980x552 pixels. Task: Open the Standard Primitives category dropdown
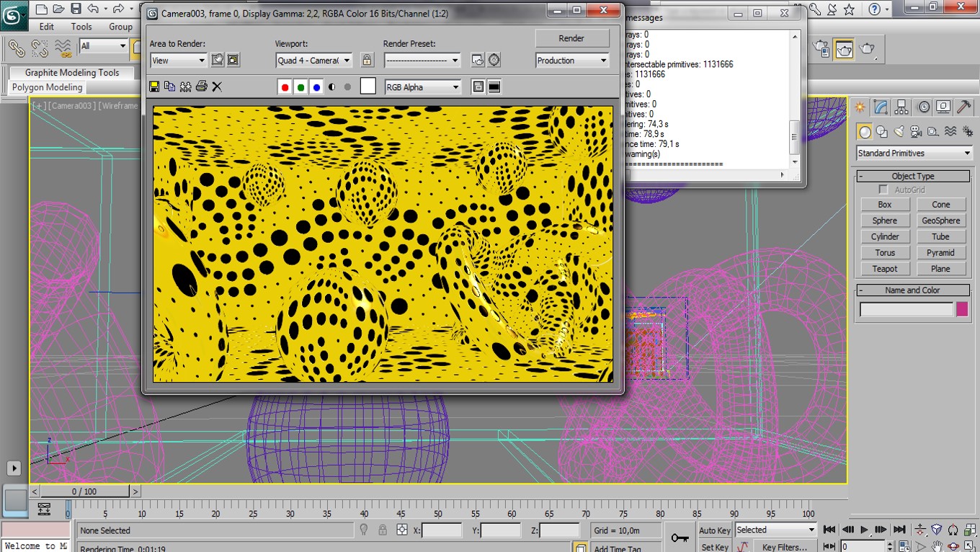tap(914, 153)
